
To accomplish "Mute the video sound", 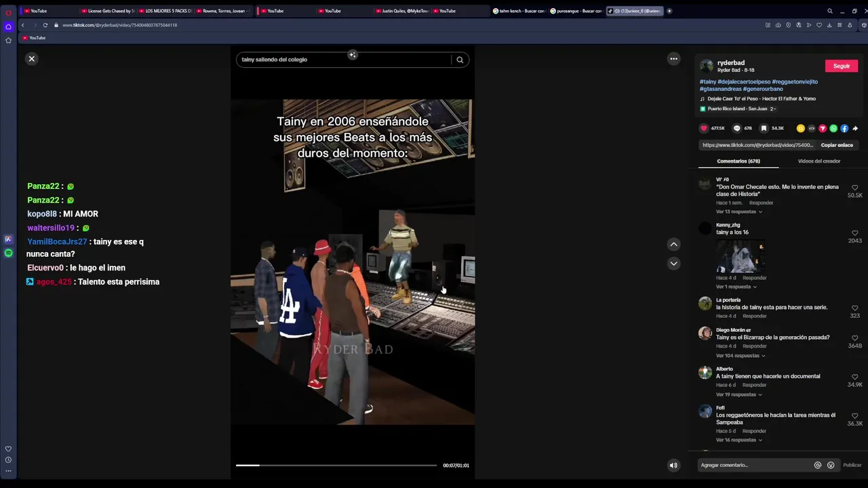I will 673,465.
